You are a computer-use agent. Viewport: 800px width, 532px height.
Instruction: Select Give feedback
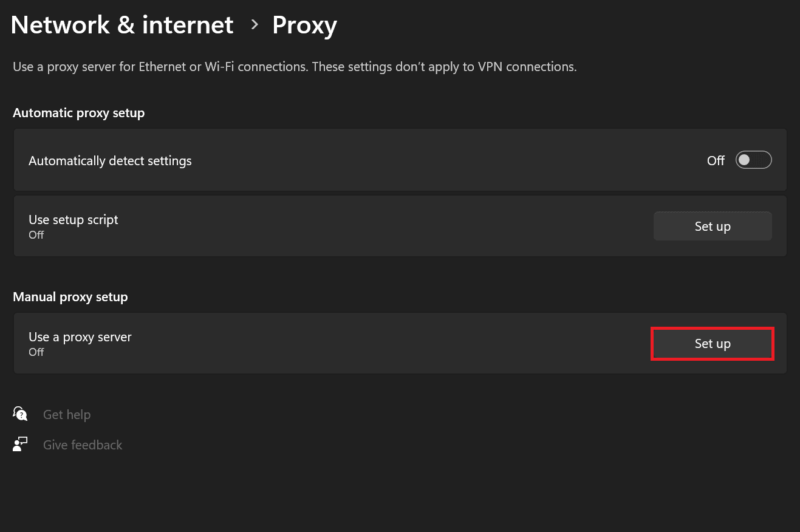(x=82, y=444)
